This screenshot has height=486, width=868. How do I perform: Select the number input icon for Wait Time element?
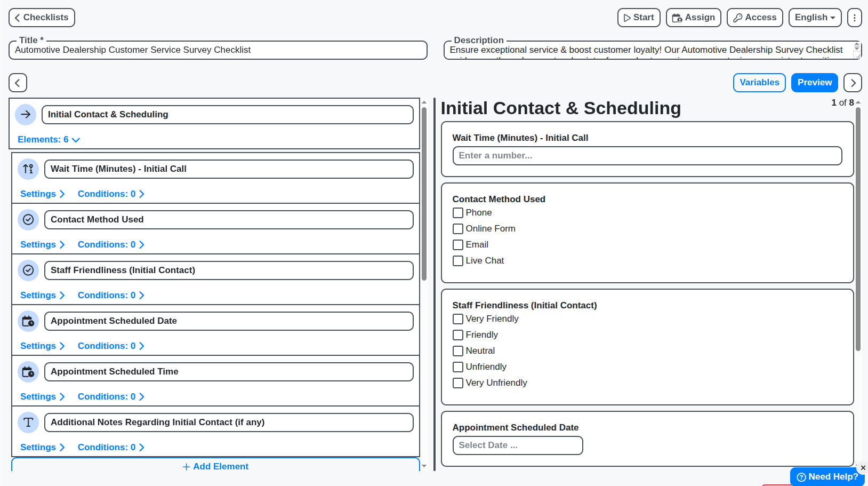tap(28, 169)
